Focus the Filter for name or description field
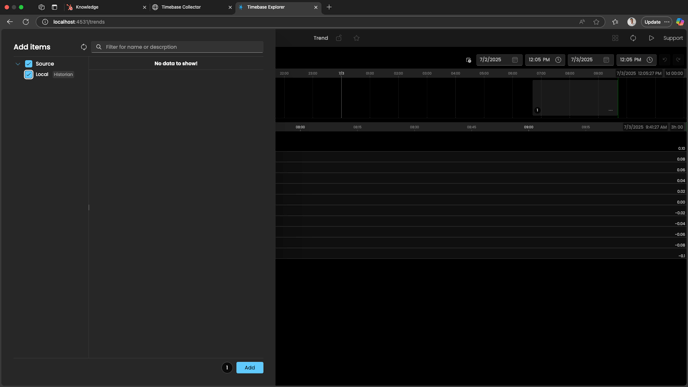Screen dimensions: 688x387 [177, 47]
